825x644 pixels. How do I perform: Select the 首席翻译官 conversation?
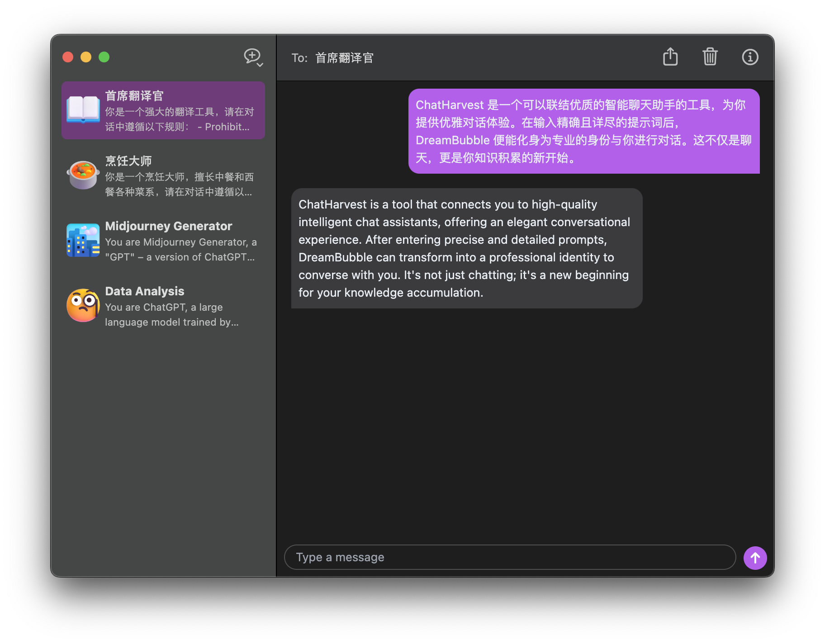click(x=163, y=110)
